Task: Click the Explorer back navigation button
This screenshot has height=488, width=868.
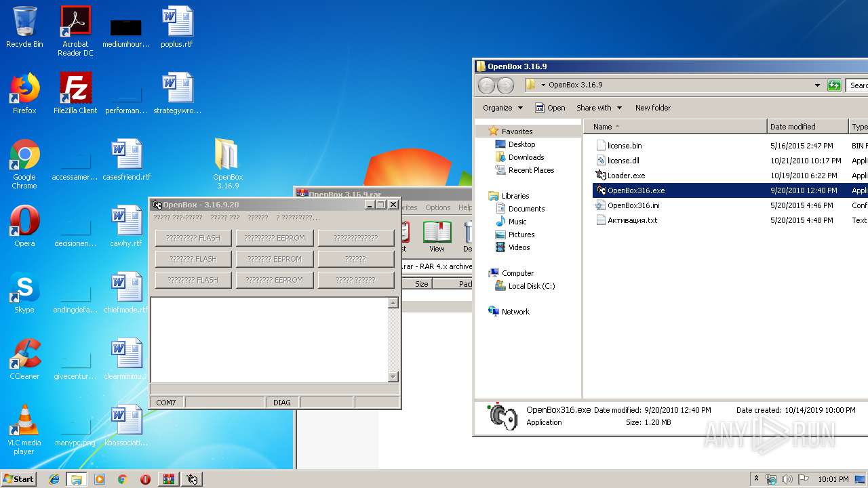Action: (x=487, y=85)
